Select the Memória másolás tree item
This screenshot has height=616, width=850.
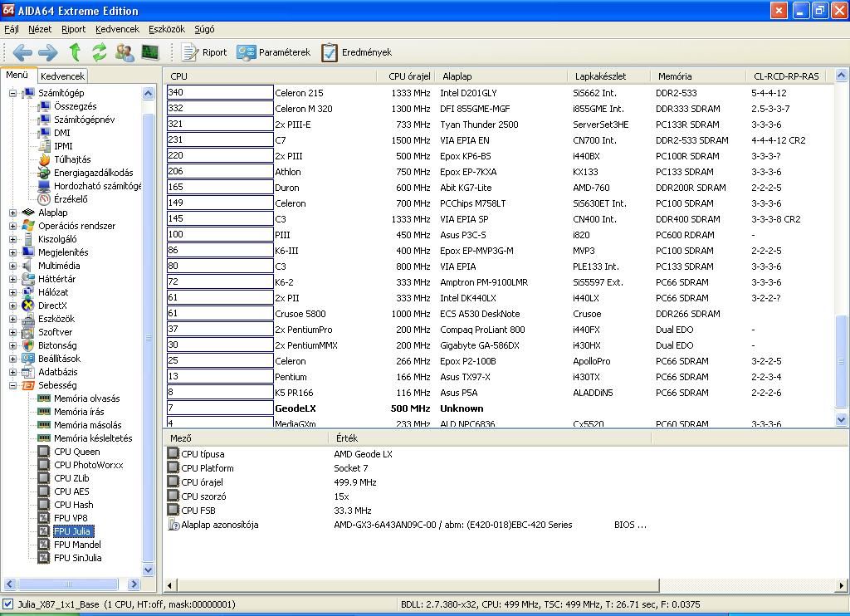click(x=88, y=425)
